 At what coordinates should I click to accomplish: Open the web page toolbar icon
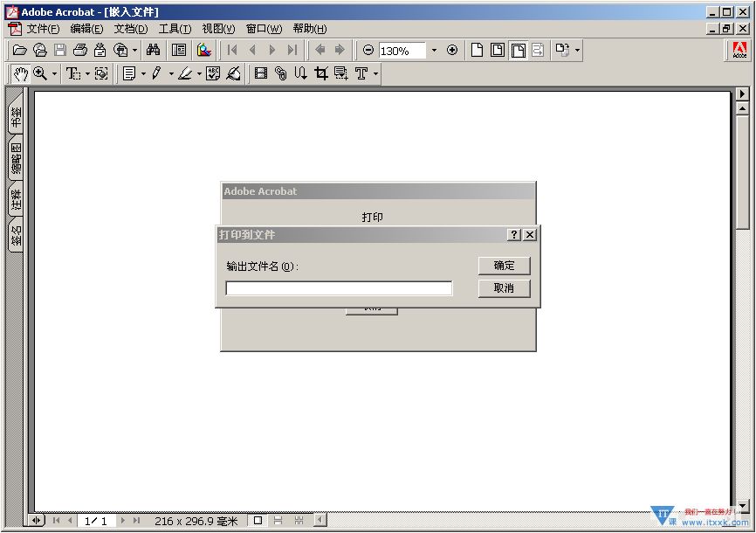pos(40,50)
